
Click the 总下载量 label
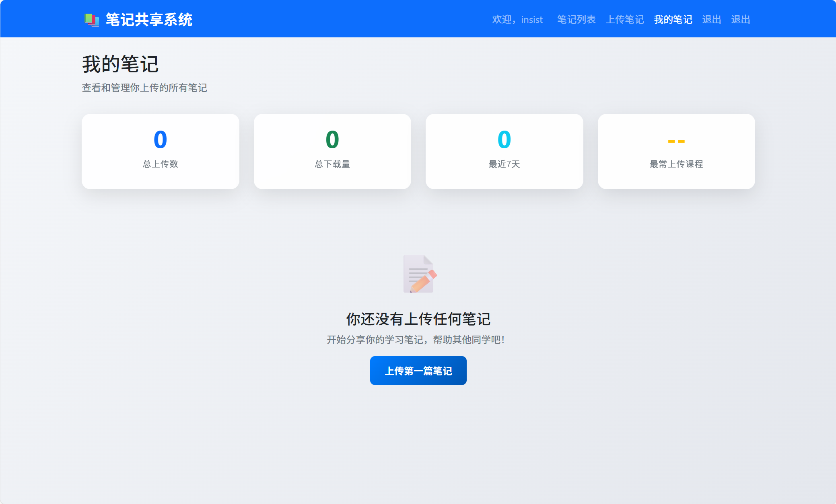332,164
